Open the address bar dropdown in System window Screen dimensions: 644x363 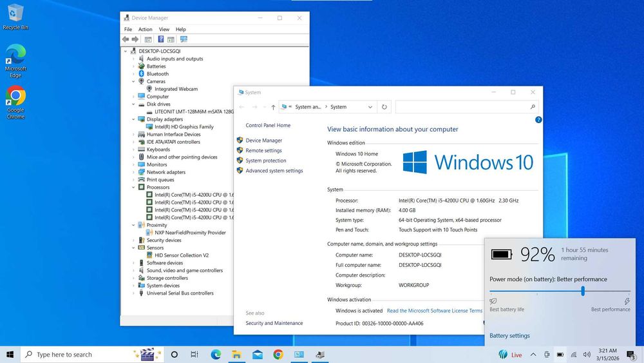coord(370,107)
